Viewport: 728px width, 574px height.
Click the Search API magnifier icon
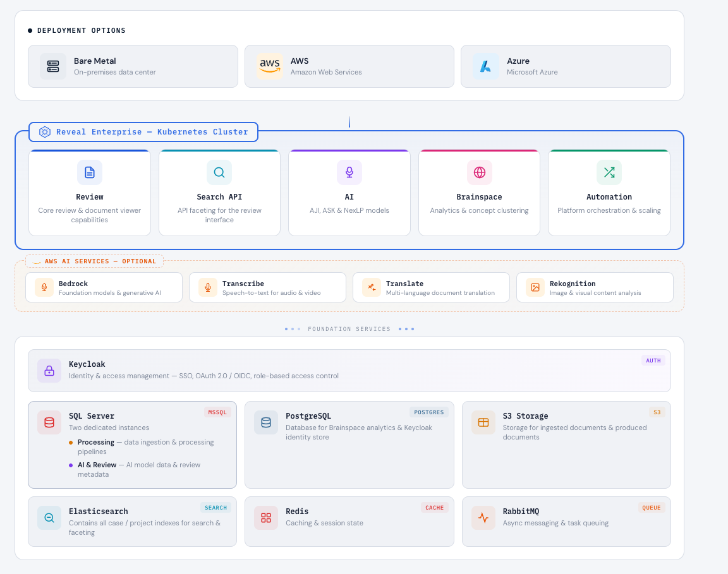coord(219,172)
